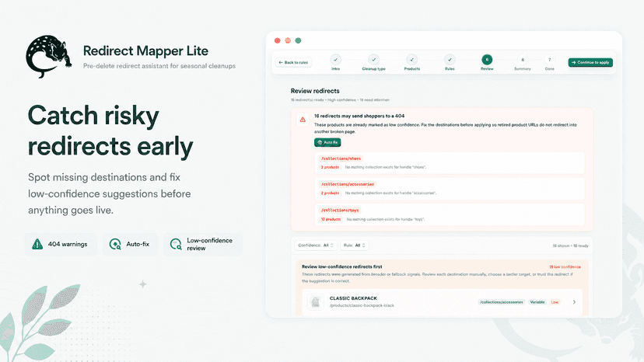Click the Redirect Mapper Lite quoll logo
The width and height of the screenshot is (644, 362).
pyautogui.click(x=48, y=57)
